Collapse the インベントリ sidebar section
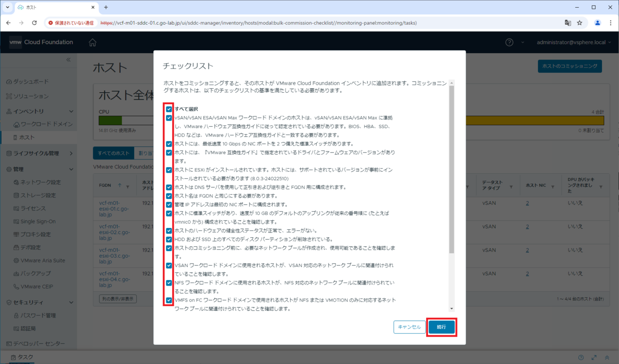 [x=71, y=111]
